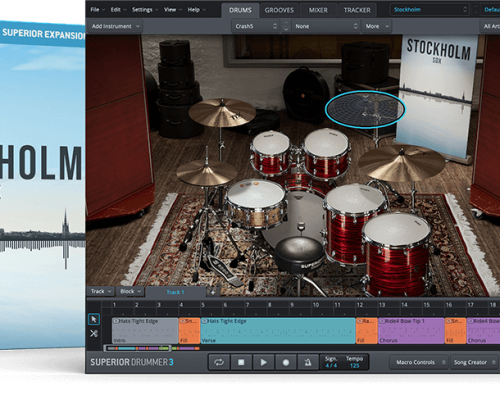Image resolution: width=500 pixels, height=400 pixels.
Task: Select the orange Fill block before first Chorus
Action: click(367, 331)
